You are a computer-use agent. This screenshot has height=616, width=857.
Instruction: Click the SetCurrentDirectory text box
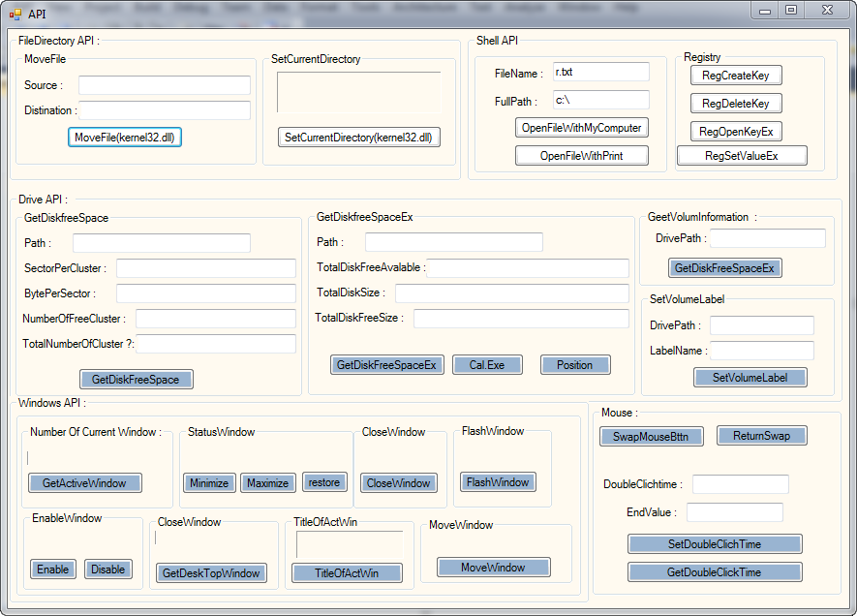click(358, 92)
